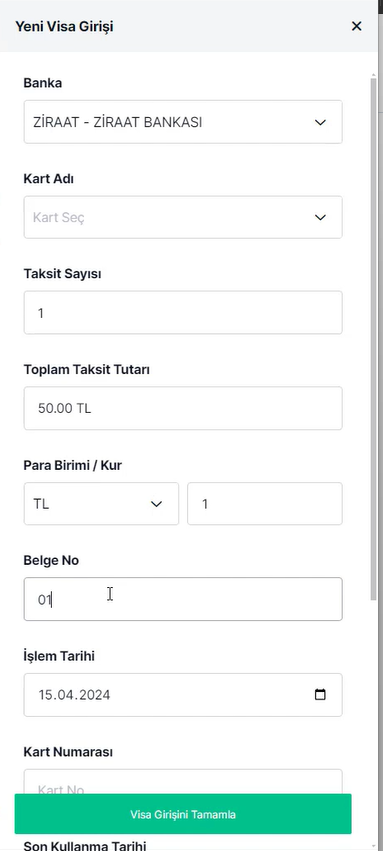Click the vertical scrollbar of the form
Viewport: 383px width, 851px height.
click(x=373, y=339)
